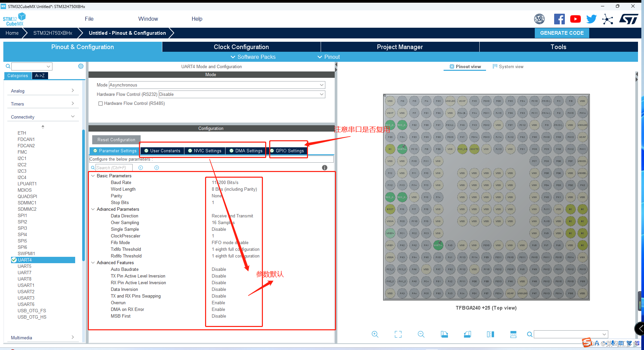Open the GPIO Settings tab
The width and height of the screenshot is (644, 350).
pos(287,151)
